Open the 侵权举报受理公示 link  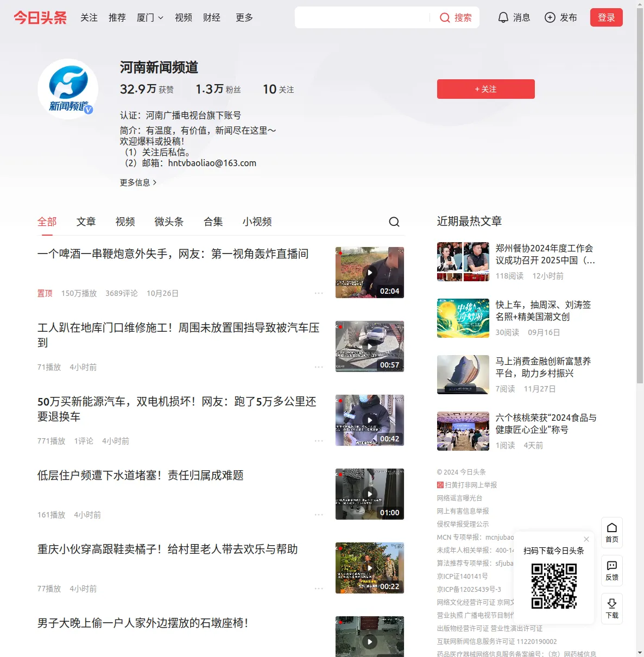click(463, 524)
